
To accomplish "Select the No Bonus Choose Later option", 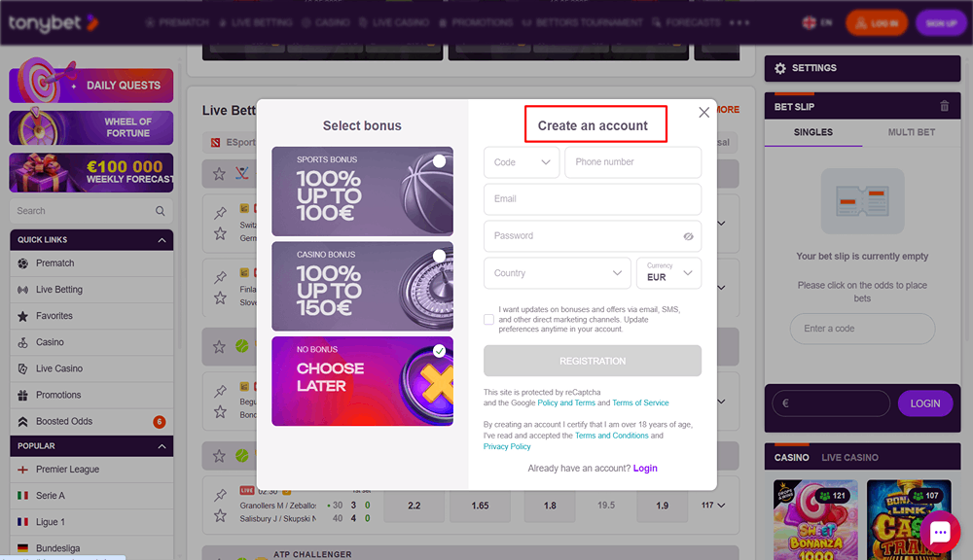I will (x=362, y=381).
